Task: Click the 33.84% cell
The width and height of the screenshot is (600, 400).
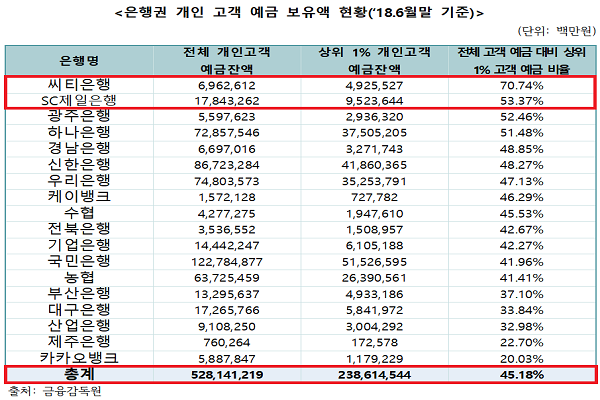Action: pyautogui.click(x=522, y=310)
